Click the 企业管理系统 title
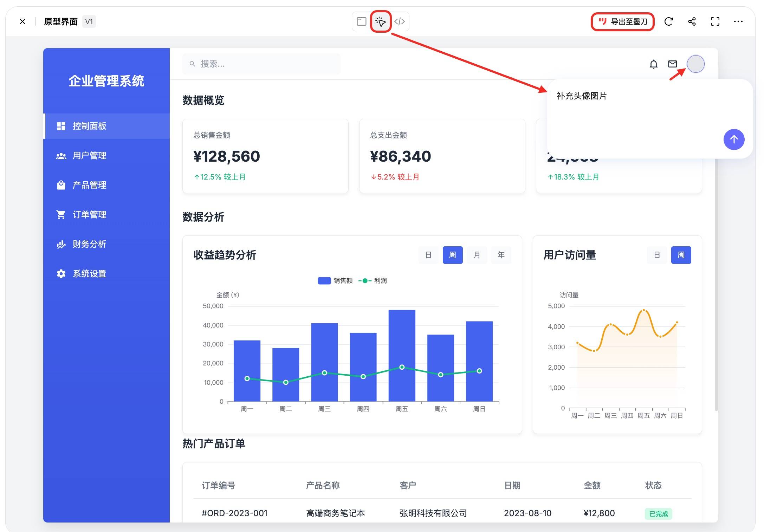 coord(106,81)
